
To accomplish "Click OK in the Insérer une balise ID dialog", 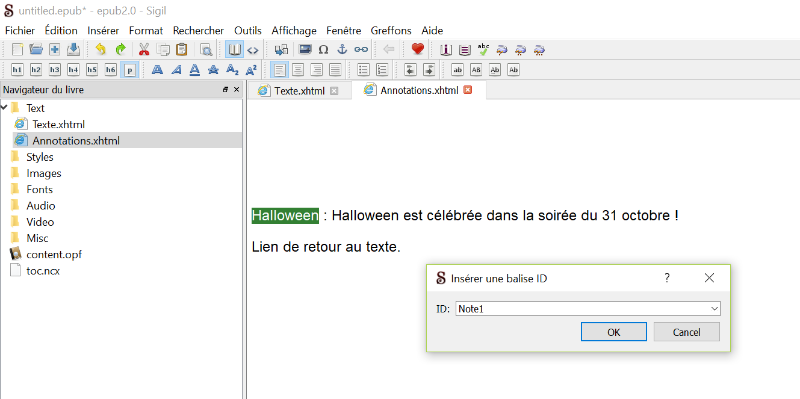I will coord(614,332).
